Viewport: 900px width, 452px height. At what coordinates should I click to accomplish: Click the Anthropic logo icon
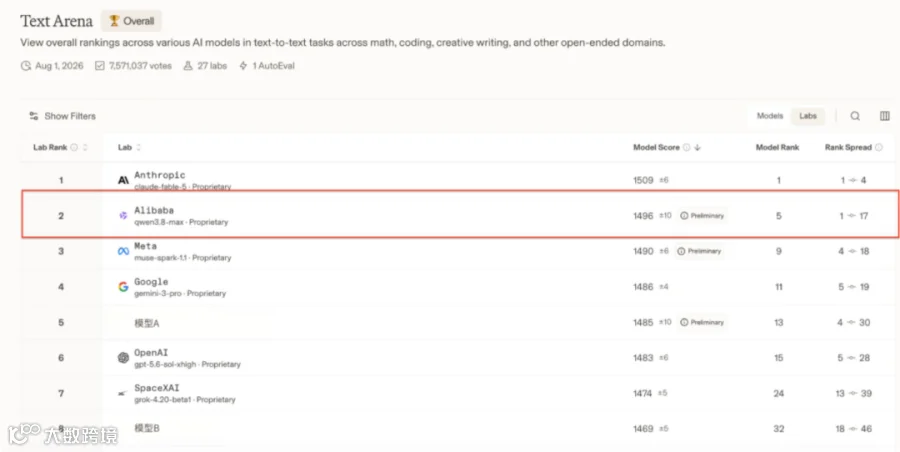(x=123, y=180)
